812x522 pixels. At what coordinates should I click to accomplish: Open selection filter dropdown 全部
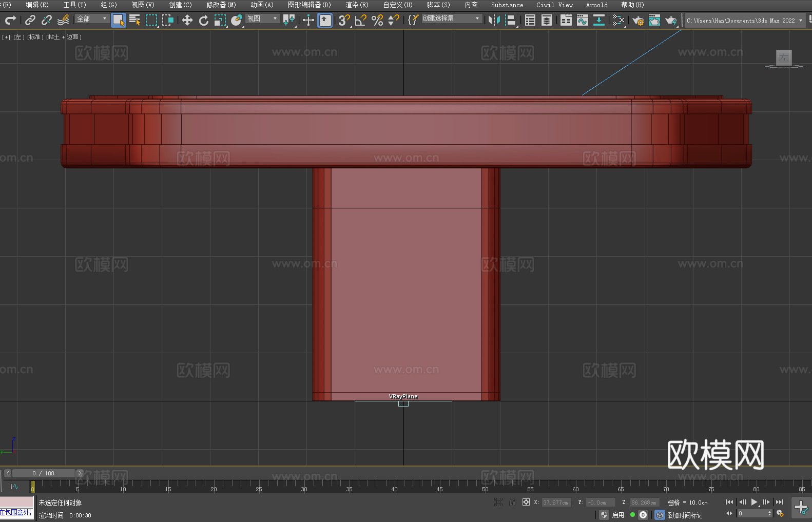click(92, 18)
